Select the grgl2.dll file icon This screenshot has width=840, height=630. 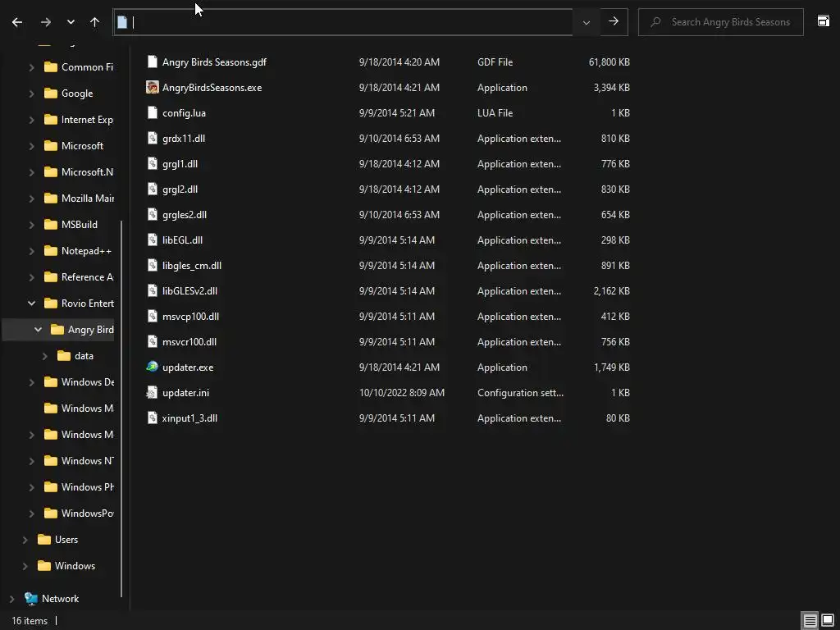click(x=153, y=189)
